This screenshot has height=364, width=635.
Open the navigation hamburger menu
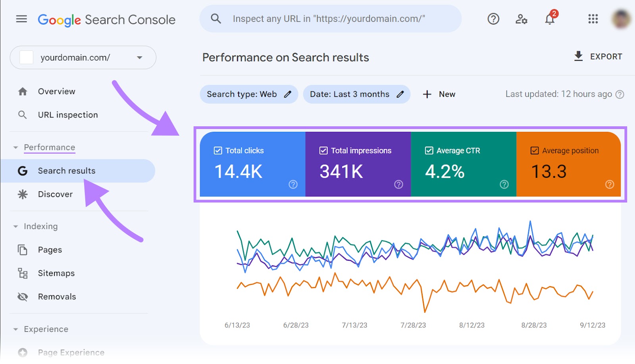click(x=21, y=19)
